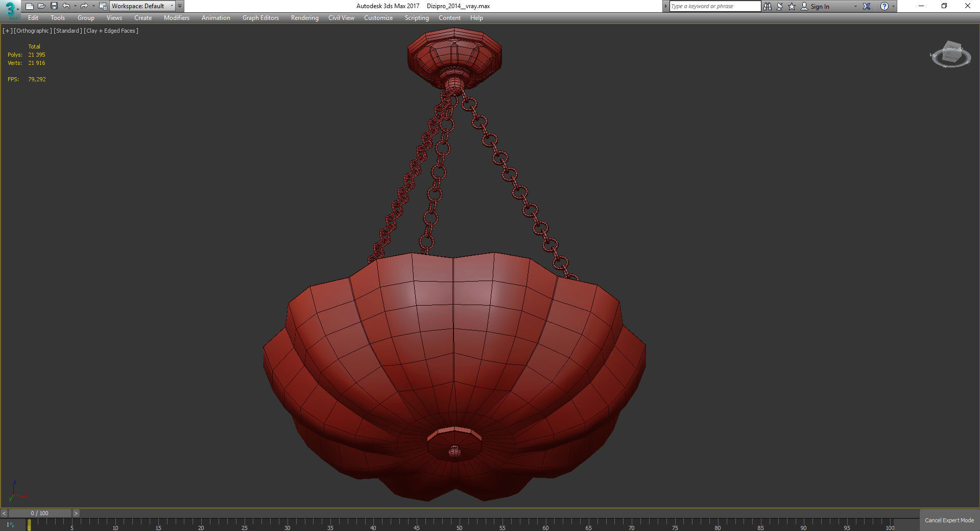This screenshot has width=980, height=531.
Task: Open the Edit menu
Action: pyautogui.click(x=33, y=18)
